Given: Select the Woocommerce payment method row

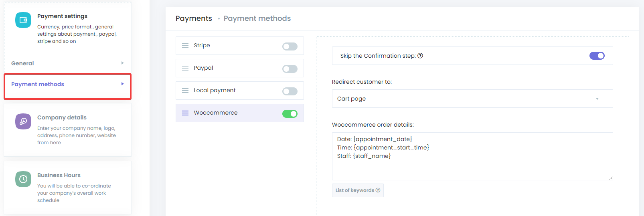Looking at the screenshot, I should (x=239, y=113).
